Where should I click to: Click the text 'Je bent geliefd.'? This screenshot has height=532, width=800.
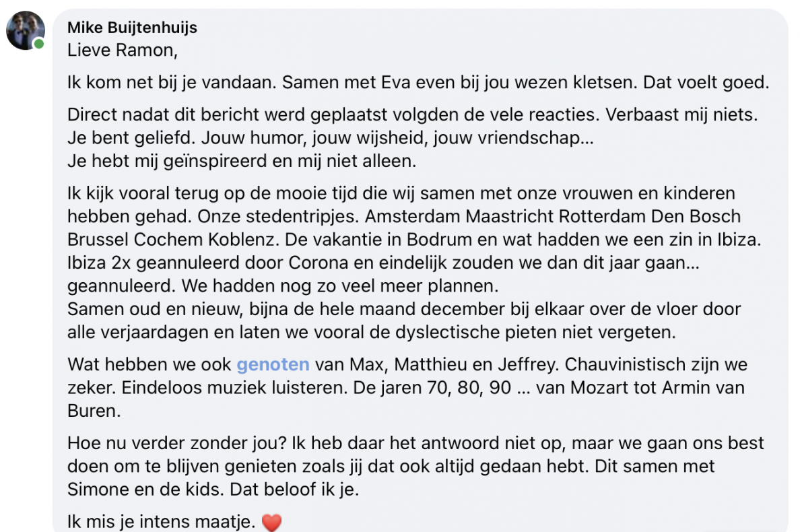tap(131, 138)
